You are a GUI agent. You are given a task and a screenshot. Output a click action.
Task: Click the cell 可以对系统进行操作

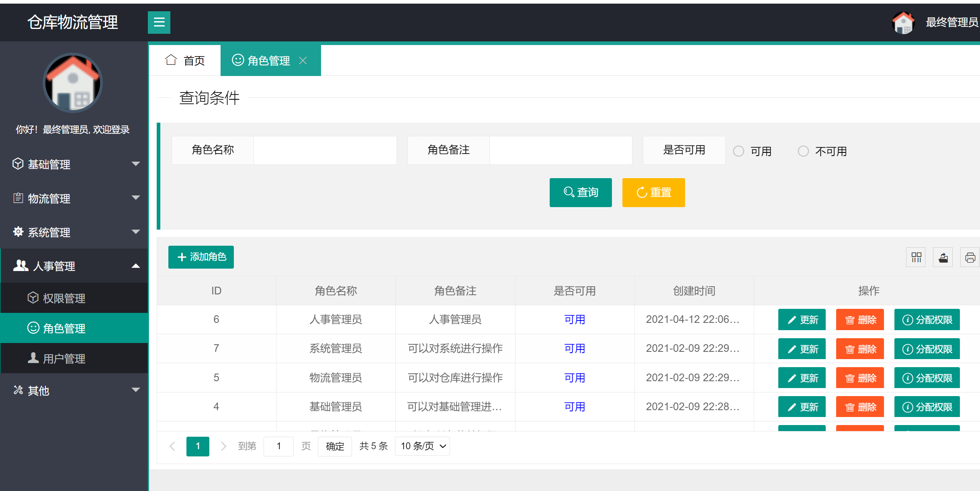[x=455, y=348]
